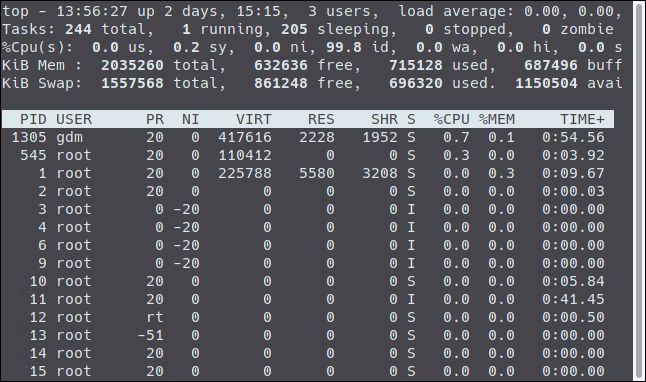Click the SHR column header
The image size is (646, 382).
[384, 119]
